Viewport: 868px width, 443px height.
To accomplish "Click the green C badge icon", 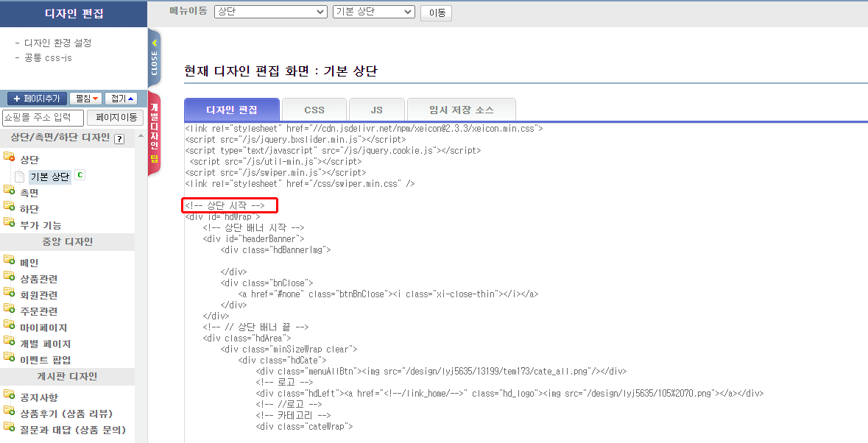I will (80, 175).
